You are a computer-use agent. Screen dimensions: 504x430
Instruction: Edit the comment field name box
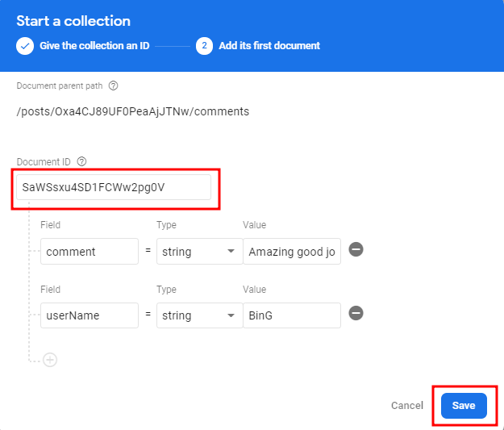click(x=90, y=252)
